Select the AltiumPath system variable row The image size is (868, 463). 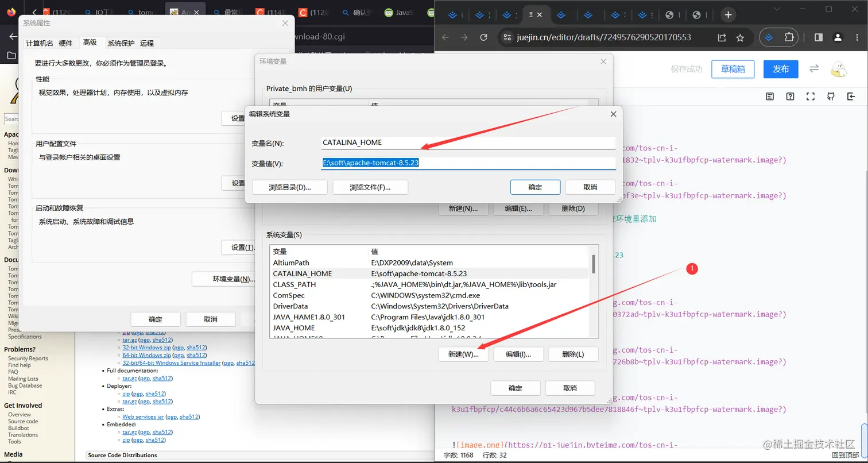(x=429, y=263)
